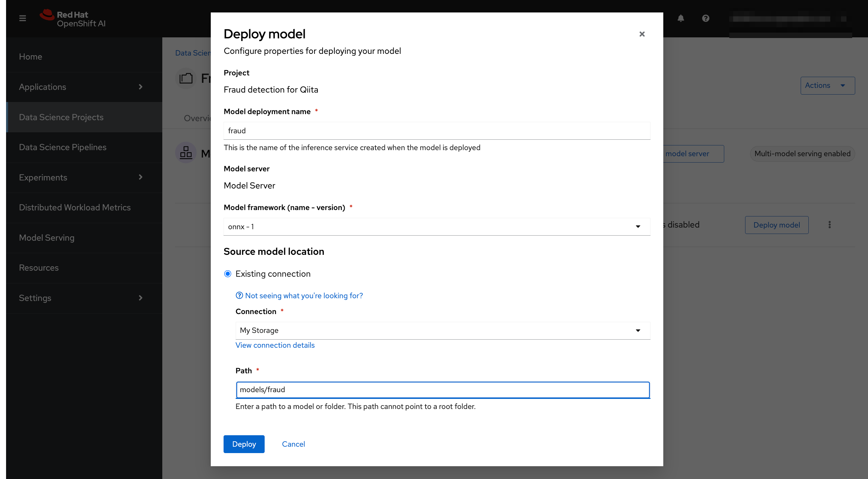
Task: Select Existing connection radio button
Action: (x=228, y=274)
